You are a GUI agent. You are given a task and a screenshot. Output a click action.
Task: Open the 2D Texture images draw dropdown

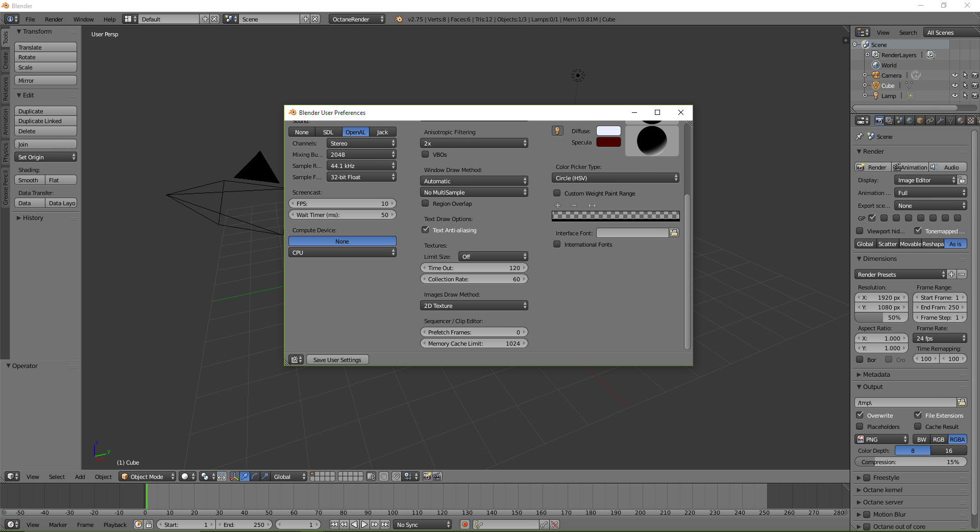(474, 306)
